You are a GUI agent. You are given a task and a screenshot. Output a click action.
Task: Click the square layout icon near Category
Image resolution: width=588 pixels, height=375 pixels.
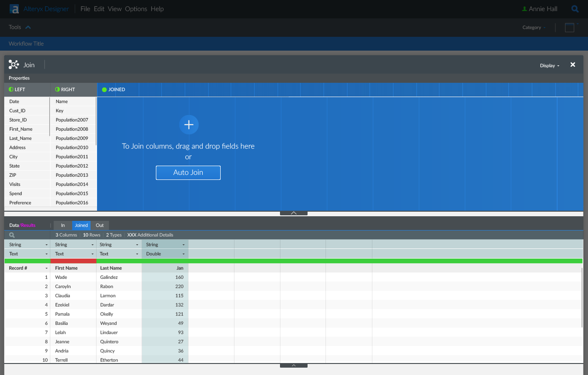tap(569, 28)
